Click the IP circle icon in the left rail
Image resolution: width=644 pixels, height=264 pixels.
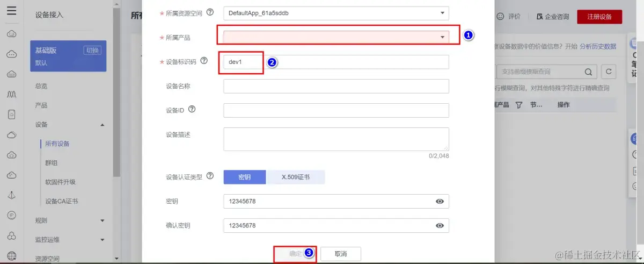click(x=12, y=215)
